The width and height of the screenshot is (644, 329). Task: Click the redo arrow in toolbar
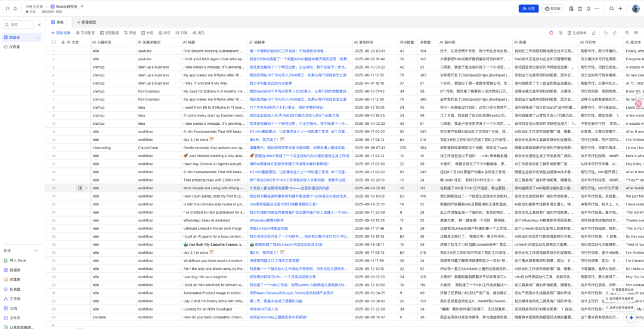(615, 33)
